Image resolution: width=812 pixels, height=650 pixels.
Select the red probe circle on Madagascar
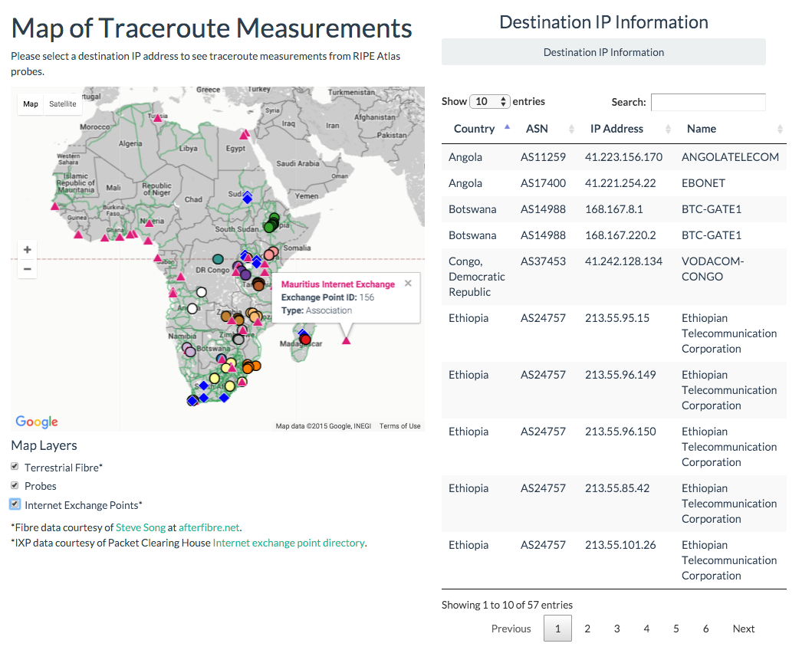pyautogui.click(x=305, y=340)
